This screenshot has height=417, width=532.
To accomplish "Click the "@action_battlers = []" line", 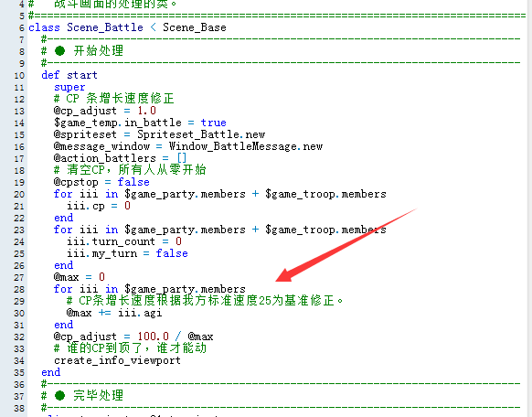I will 120,158.
